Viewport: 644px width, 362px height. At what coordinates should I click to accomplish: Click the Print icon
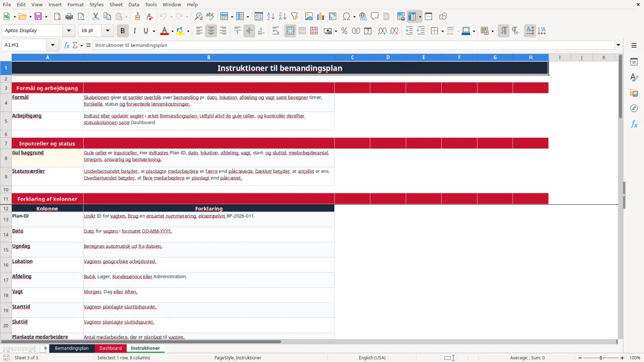(x=69, y=17)
